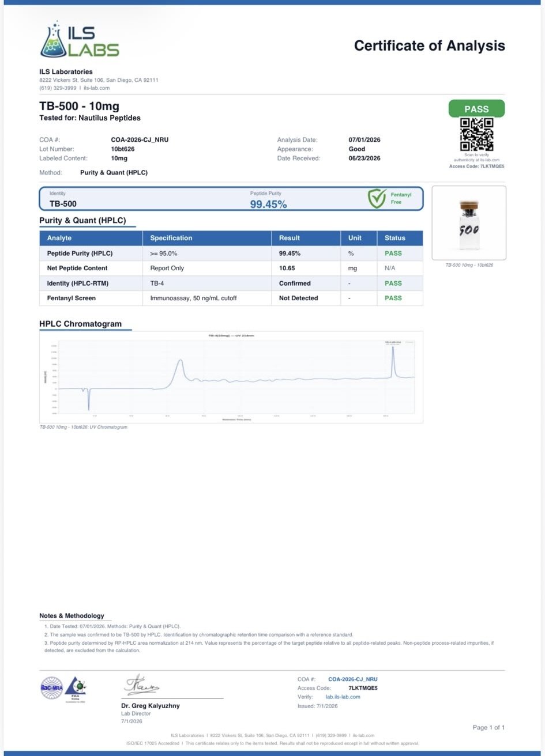Screen dimensions: 545x756
Task: Click the footer access code 7LKTMQE5
Action: point(363,688)
